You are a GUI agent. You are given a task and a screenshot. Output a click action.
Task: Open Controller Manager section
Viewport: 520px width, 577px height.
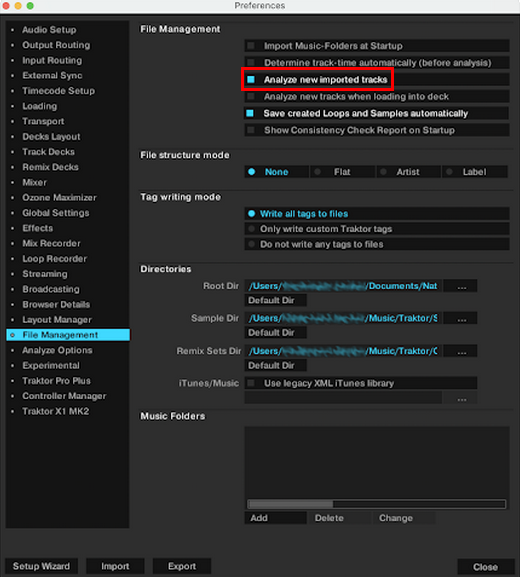64,396
